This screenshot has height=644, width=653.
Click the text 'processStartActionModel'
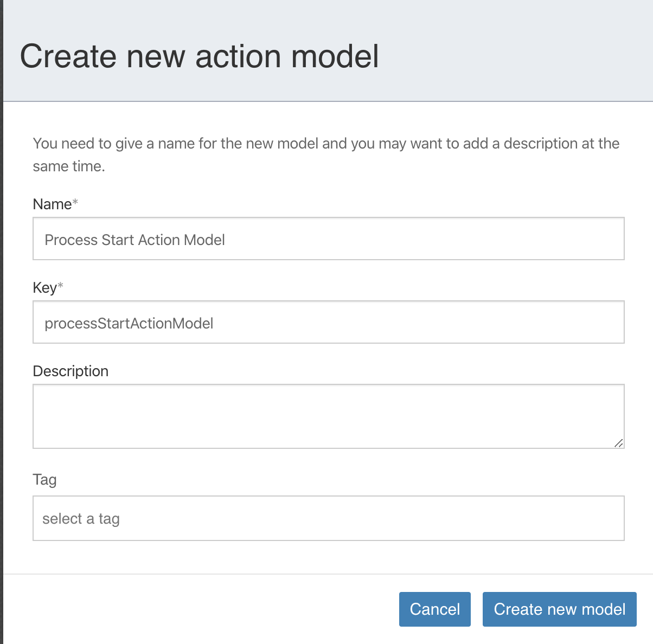[129, 323]
